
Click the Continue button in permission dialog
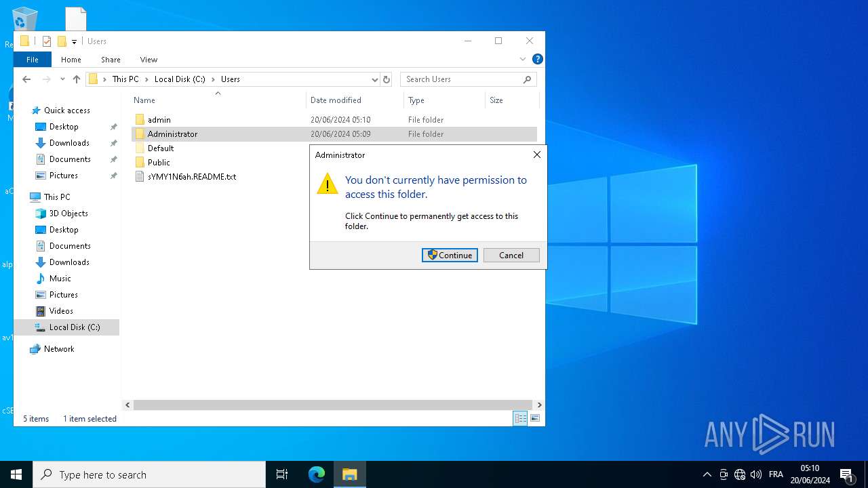click(x=450, y=256)
